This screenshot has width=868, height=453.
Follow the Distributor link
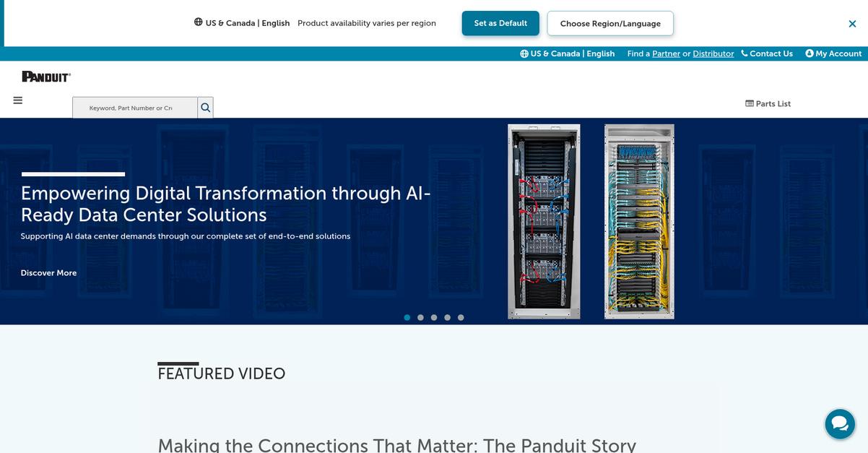(x=713, y=53)
